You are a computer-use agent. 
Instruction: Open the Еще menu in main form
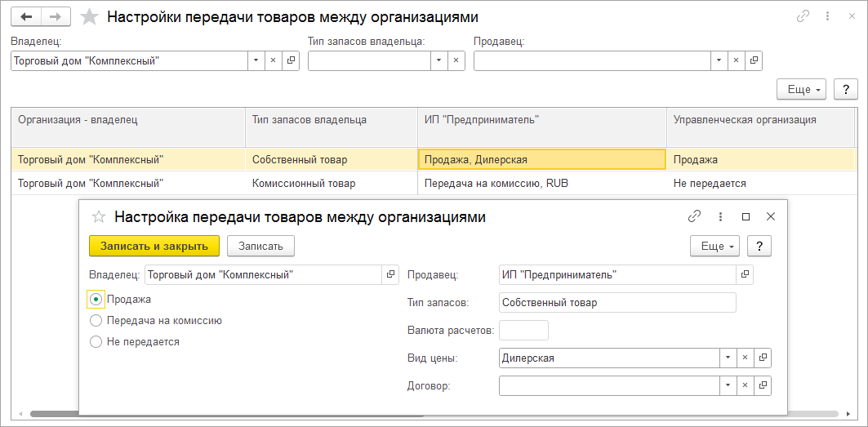point(803,89)
